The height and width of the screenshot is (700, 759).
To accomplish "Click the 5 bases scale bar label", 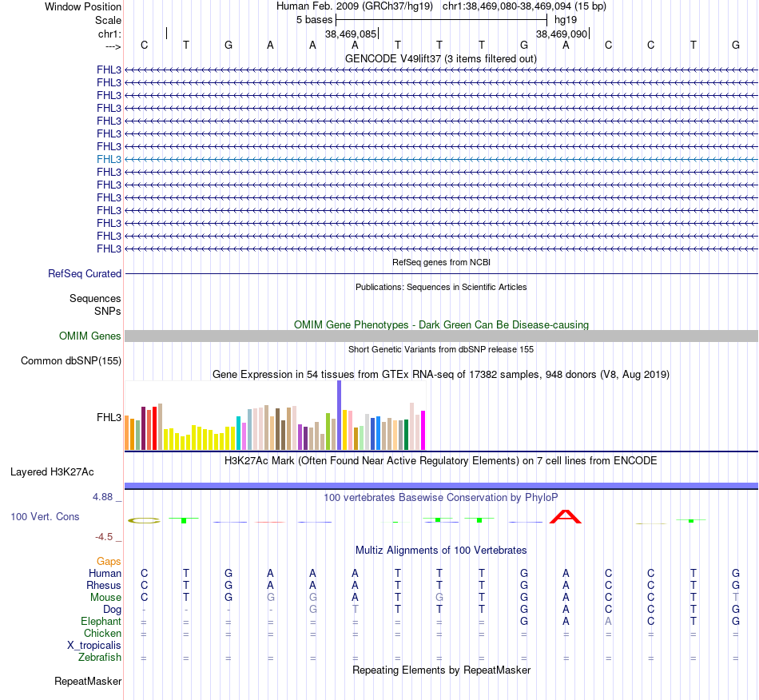I will tap(315, 20).
